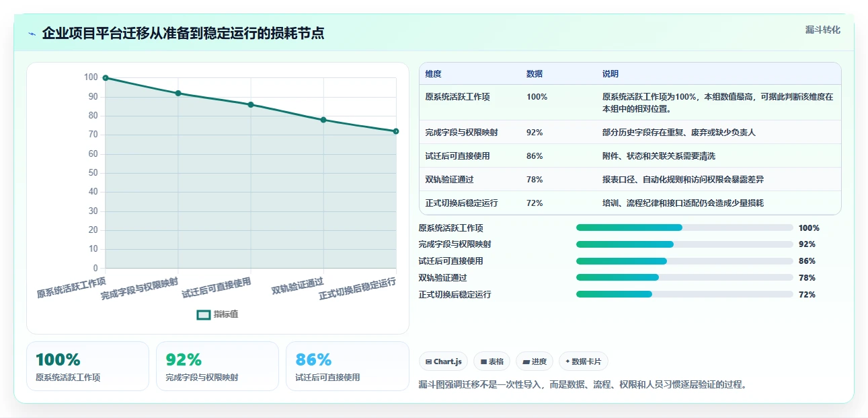Toggle the 指标值 legend swatch under the chart
This screenshot has width=868, height=418.
tap(204, 314)
